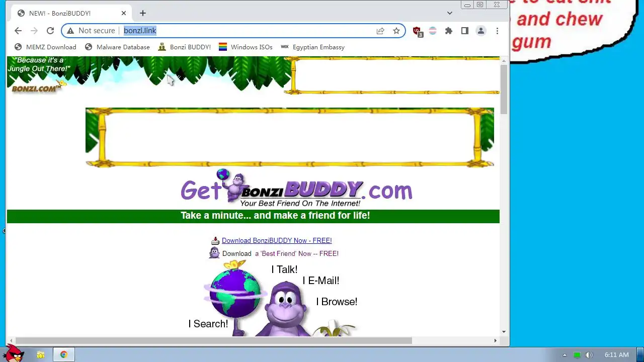Click the vertical scrollbar up arrow

(504, 60)
